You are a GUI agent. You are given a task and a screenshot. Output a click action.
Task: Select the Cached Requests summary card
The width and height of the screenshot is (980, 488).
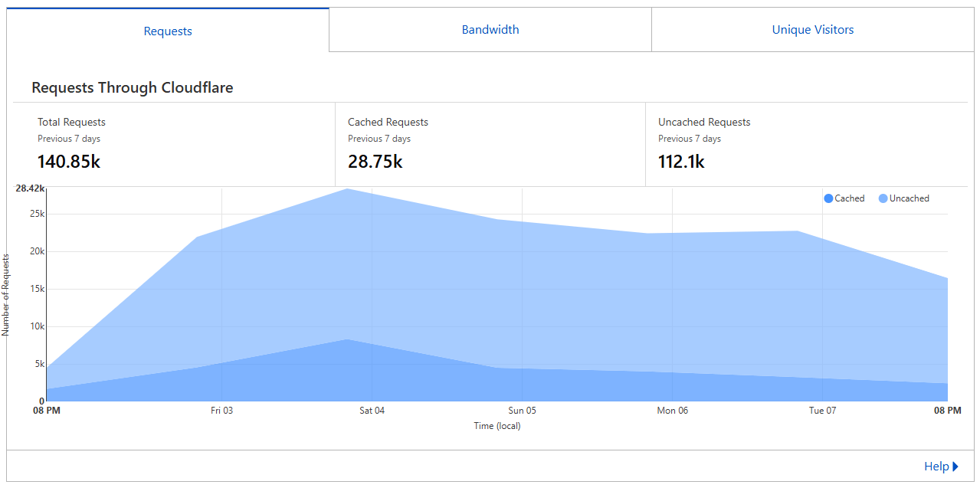[x=490, y=143]
